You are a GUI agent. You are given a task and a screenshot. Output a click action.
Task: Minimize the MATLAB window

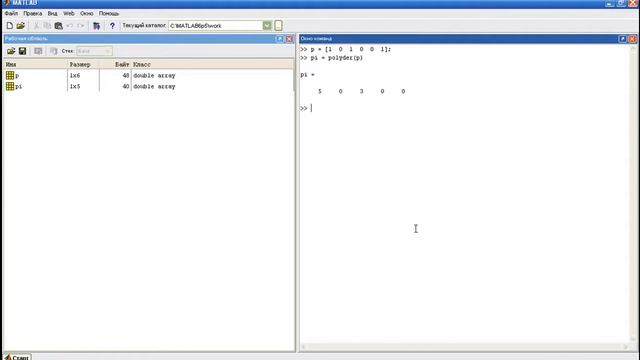610,3
